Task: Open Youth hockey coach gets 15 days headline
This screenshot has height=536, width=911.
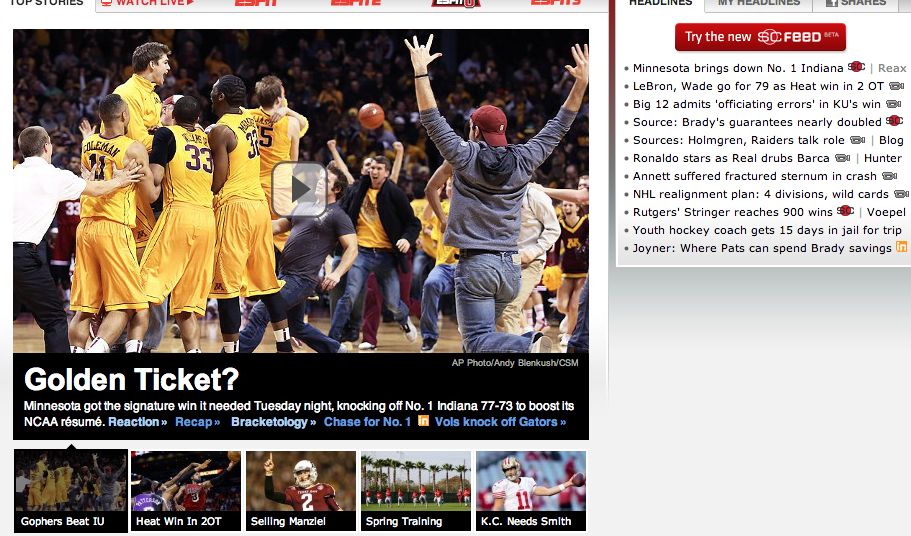Action: pos(767,230)
